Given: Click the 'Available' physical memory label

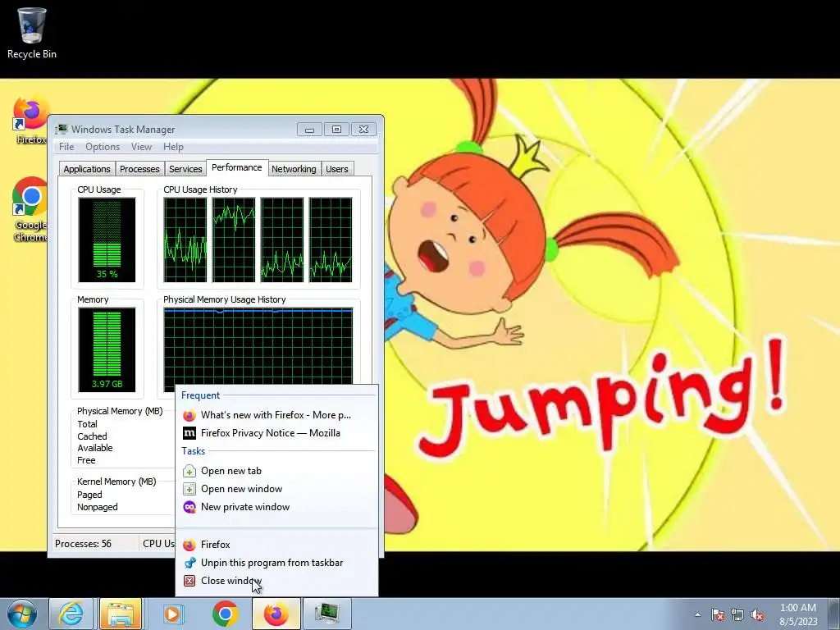Looking at the screenshot, I should point(95,448).
